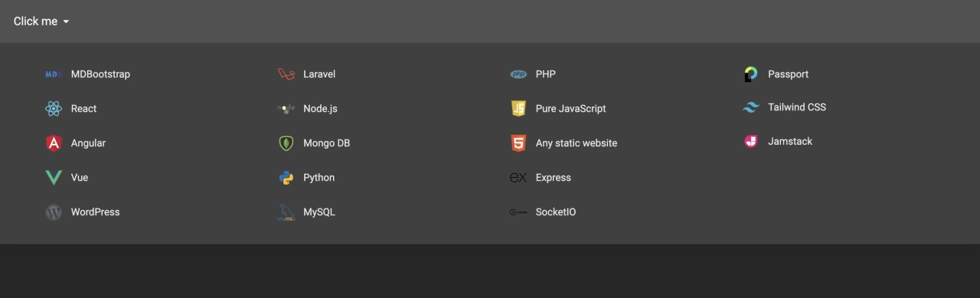The height and width of the screenshot is (298, 980).
Task: Go to the WordPress menu item
Action: [x=95, y=212]
